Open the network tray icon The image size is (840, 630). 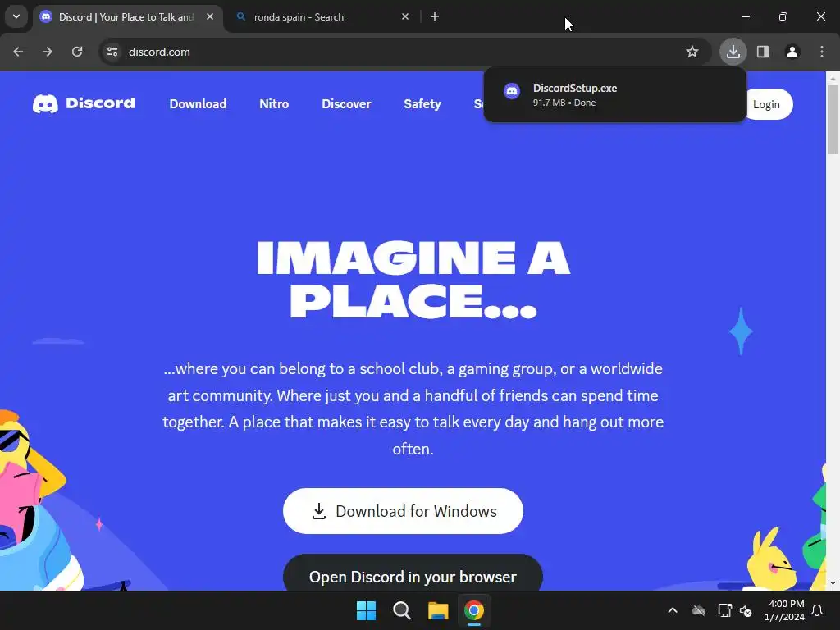[x=724, y=610]
